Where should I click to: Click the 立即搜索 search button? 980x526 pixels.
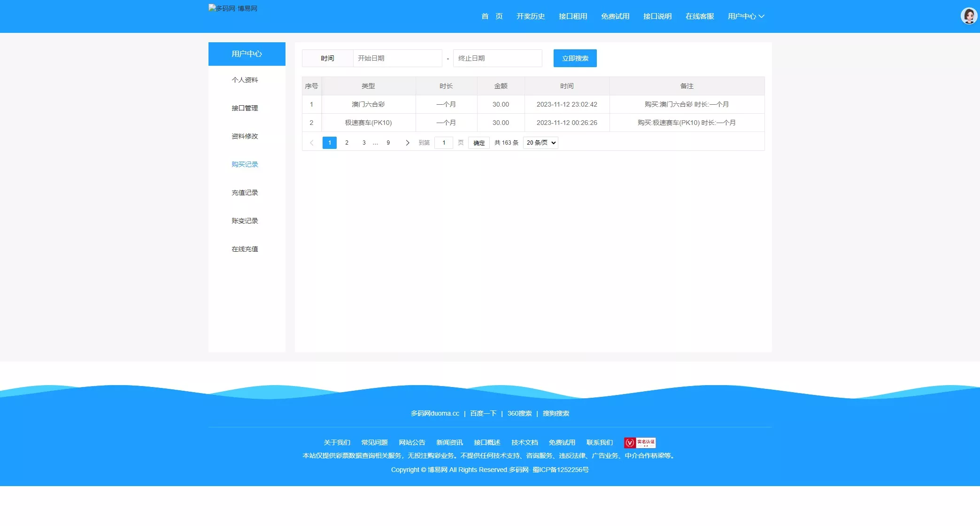pos(575,58)
